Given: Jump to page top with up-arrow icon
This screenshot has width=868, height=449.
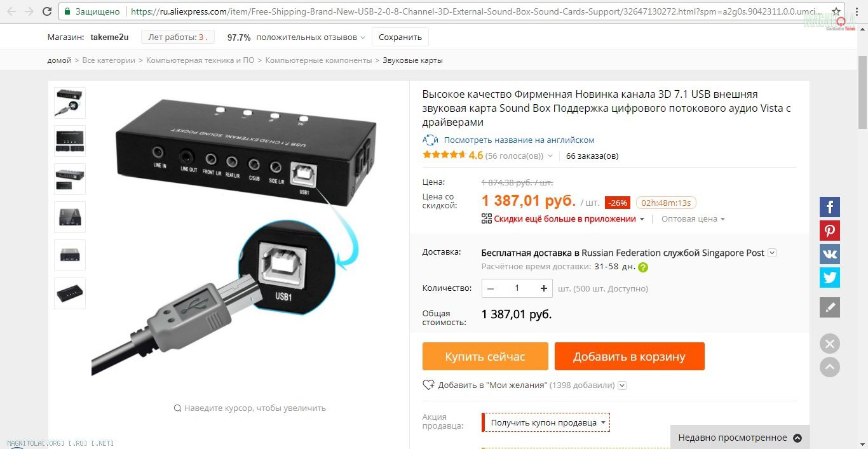Looking at the screenshot, I should tap(829, 367).
